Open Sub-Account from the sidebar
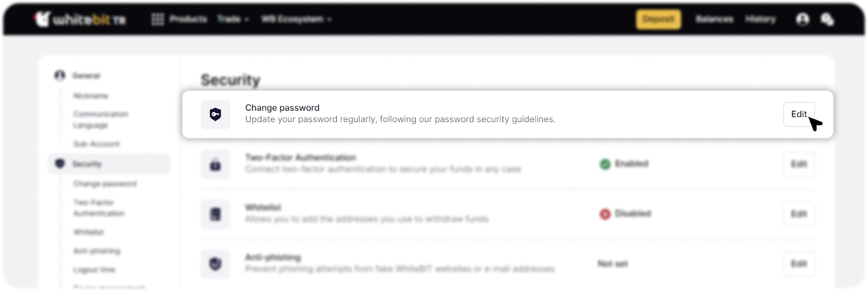 tap(97, 144)
